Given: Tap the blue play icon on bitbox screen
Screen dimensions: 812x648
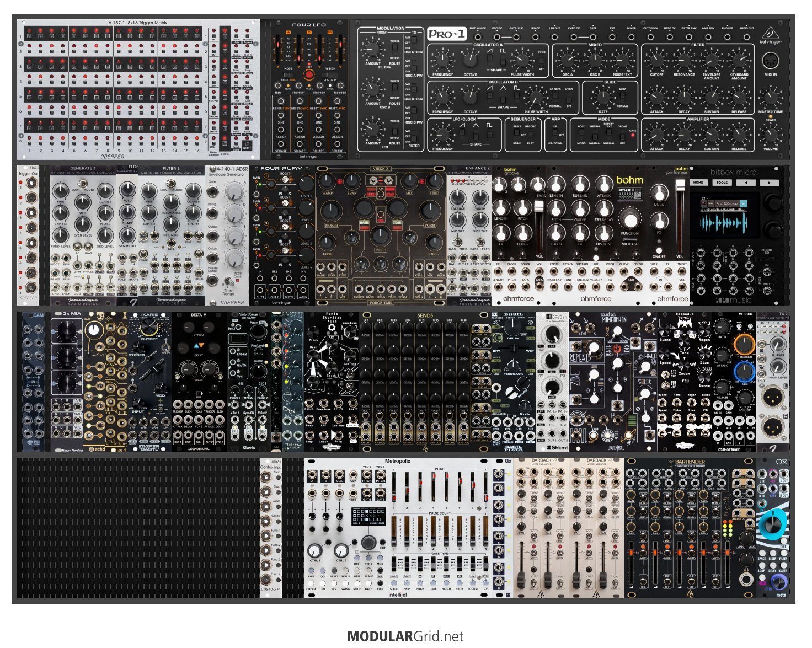Looking at the screenshot, I should pos(743,204).
